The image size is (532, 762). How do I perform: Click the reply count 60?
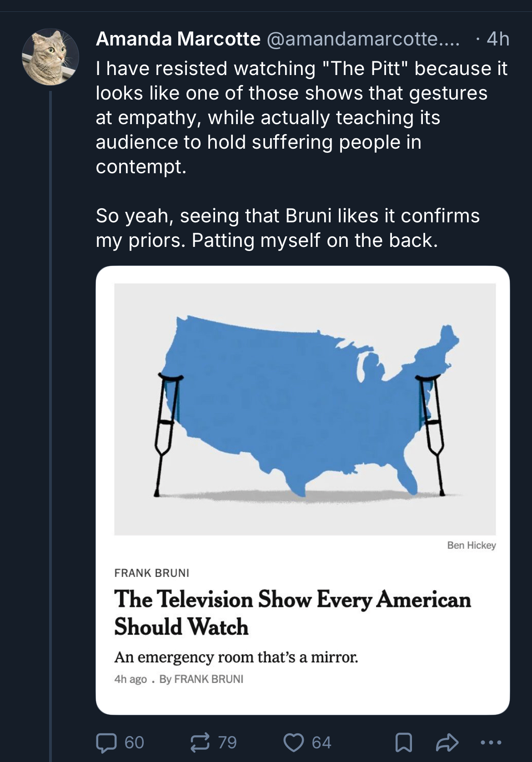coord(134,742)
